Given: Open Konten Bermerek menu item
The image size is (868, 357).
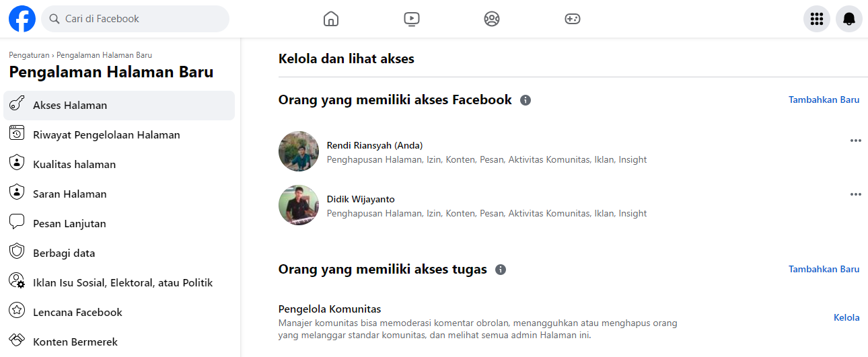Looking at the screenshot, I should click(119, 342).
